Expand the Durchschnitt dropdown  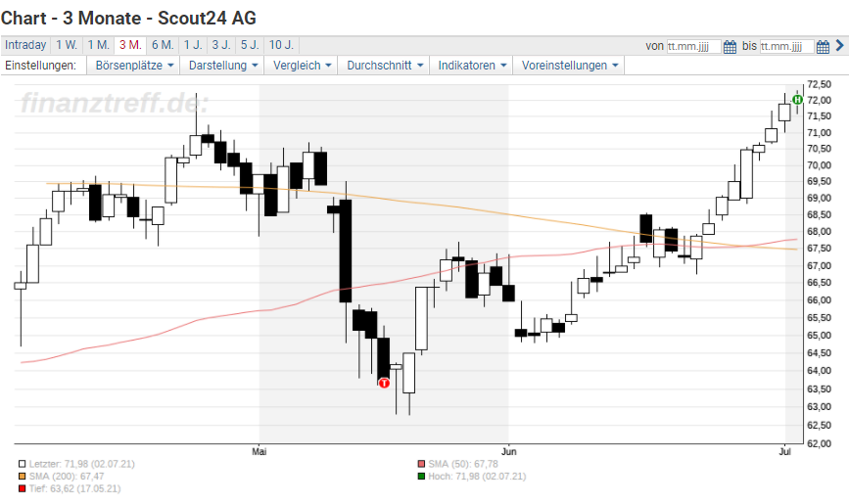[x=384, y=66]
